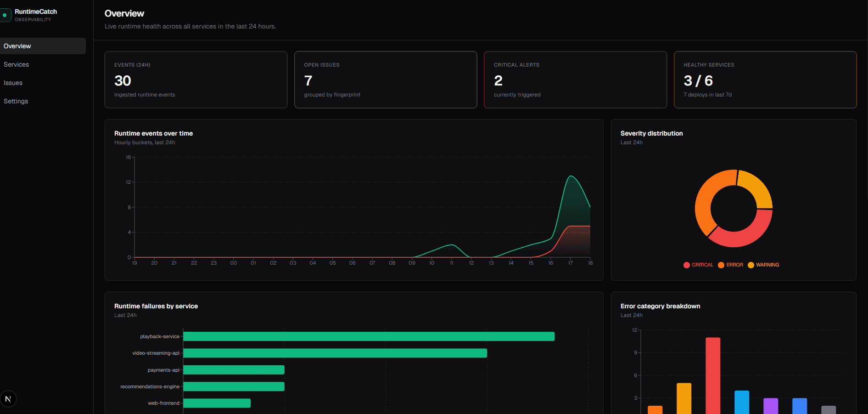Screen dimensions: 868x414
Task: Click the WARNING legend label
Action: [767, 265]
